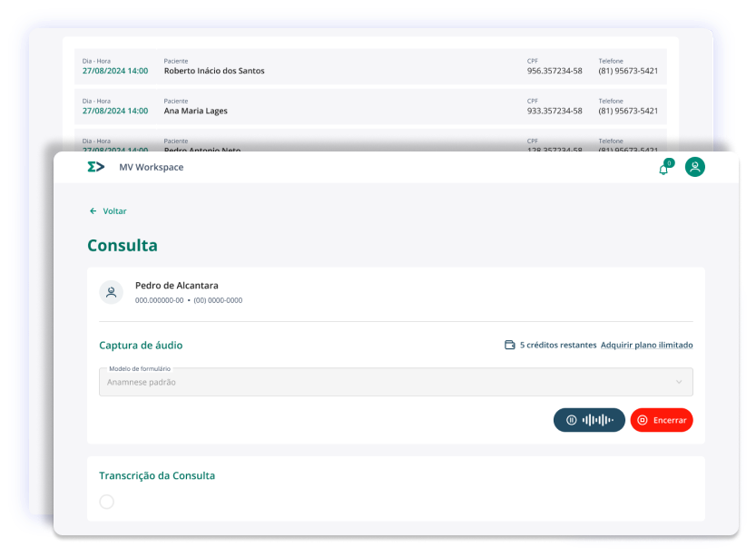Select the Ana Maria Lages appointment row

[x=370, y=106]
